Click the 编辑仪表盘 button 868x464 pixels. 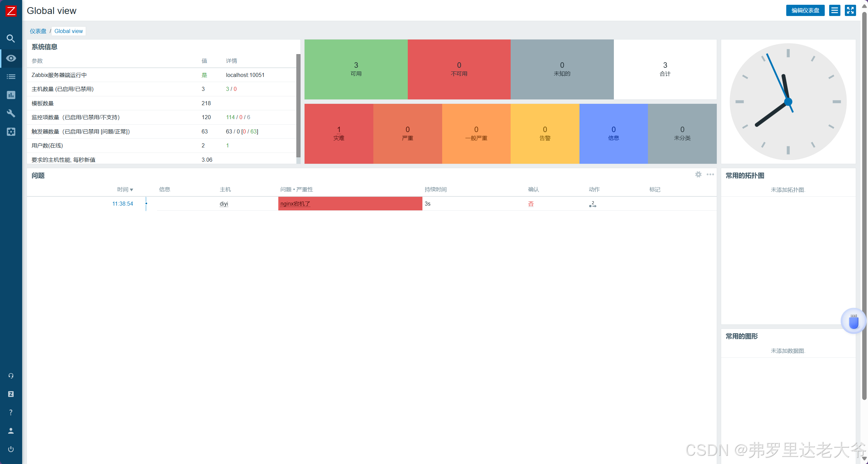pos(805,11)
